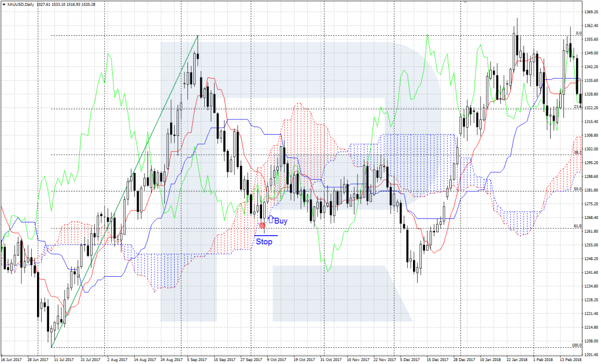Click the 22 Nov 2017 date label
Viewport: 601px width, 364px height.
point(385,360)
